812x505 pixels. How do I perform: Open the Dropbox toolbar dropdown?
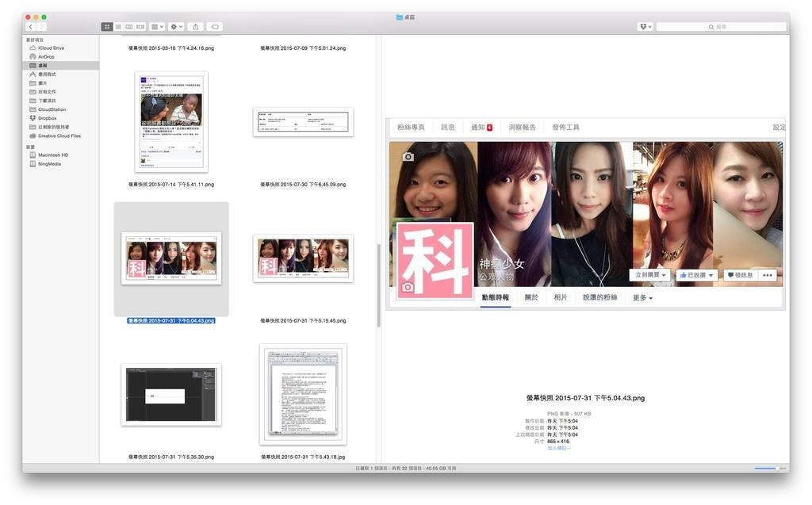click(645, 26)
